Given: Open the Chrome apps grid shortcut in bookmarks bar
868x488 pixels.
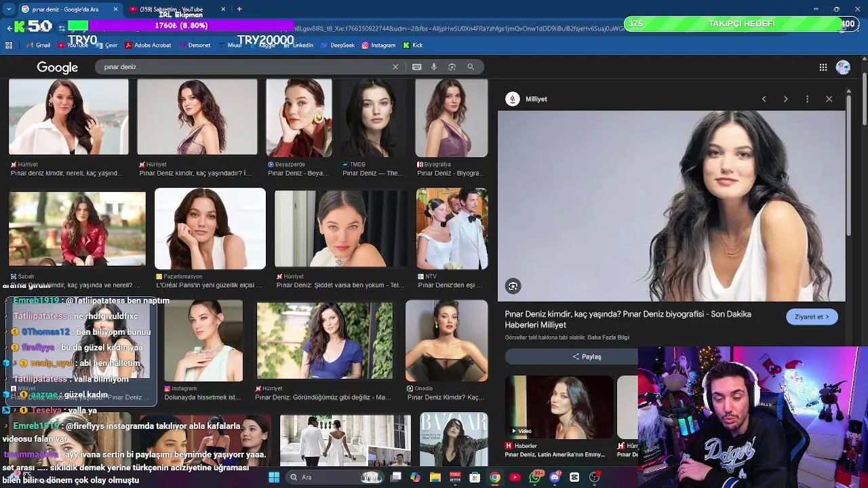Looking at the screenshot, I should [9, 45].
